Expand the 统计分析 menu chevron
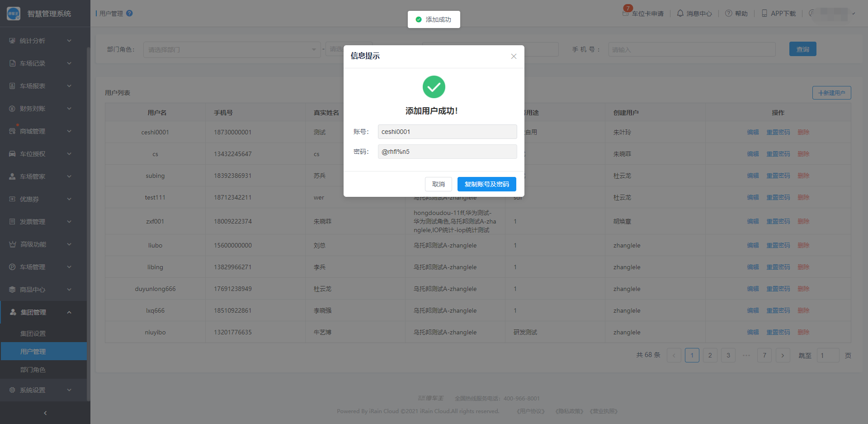 (x=69, y=41)
